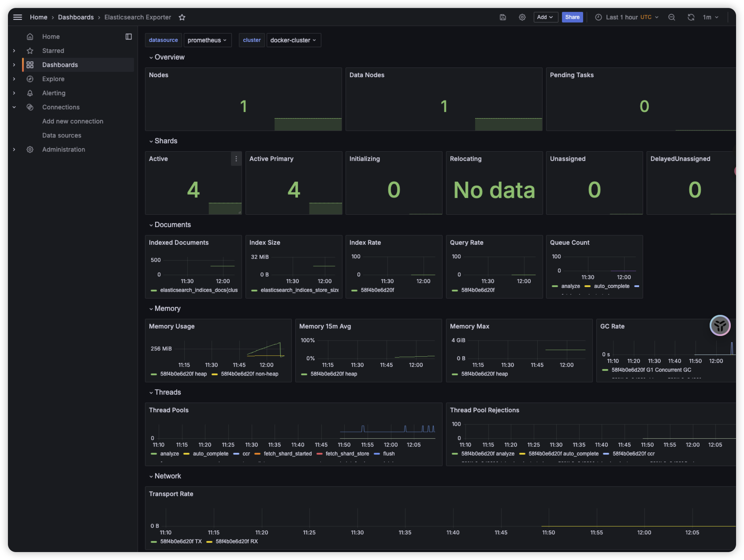Refresh the dashboard now
744x560 pixels.
pos(691,17)
